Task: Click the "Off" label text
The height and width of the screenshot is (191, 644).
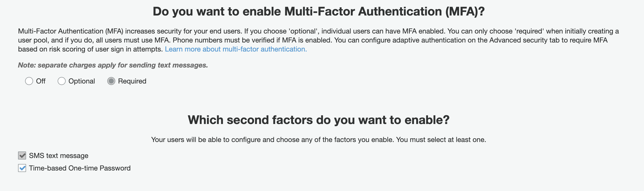Action: pyautogui.click(x=41, y=81)
